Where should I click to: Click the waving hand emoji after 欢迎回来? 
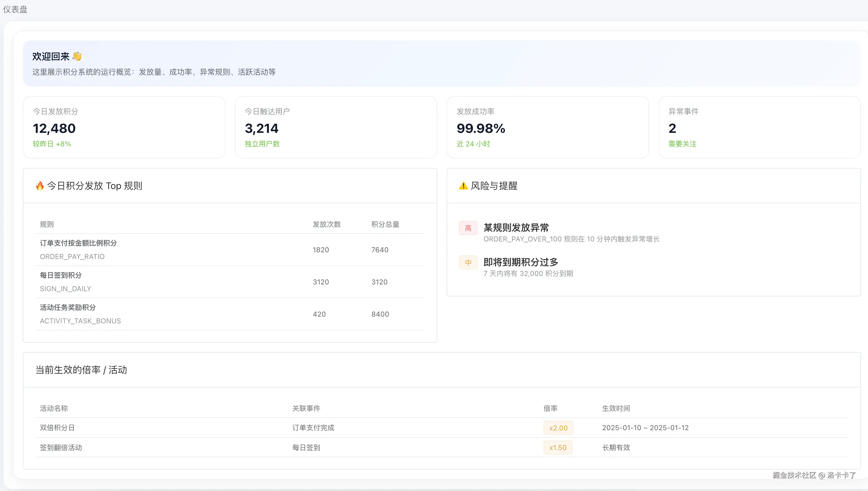point(77,56)
